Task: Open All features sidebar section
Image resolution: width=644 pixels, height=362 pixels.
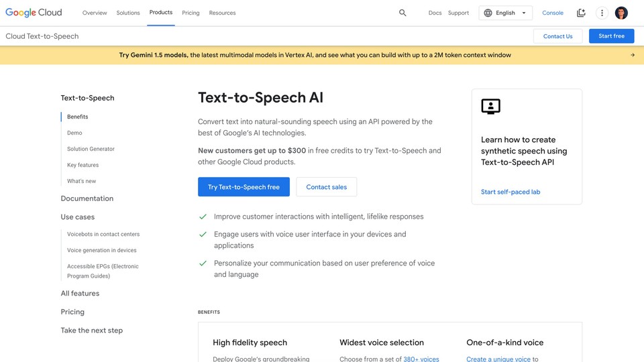Action: point(80,293)
